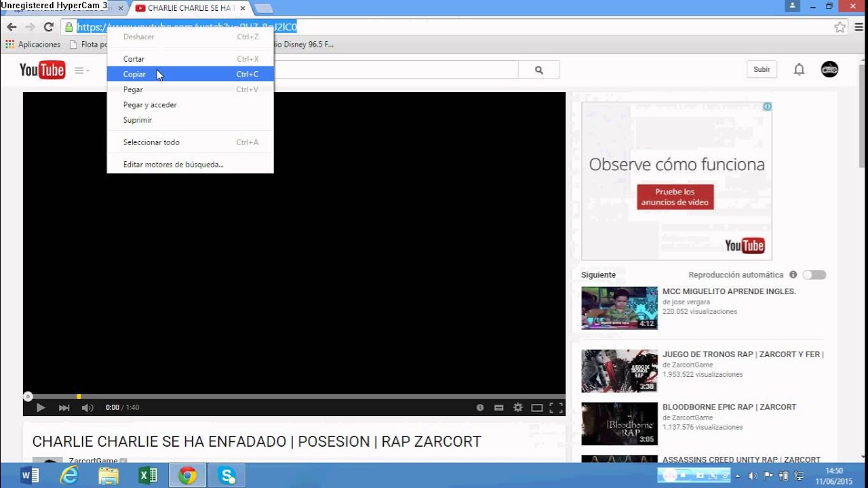This screenshot has height=488, width=868.
Task: Open Aplicaciones apps grid bookmark
Action: 33,44
